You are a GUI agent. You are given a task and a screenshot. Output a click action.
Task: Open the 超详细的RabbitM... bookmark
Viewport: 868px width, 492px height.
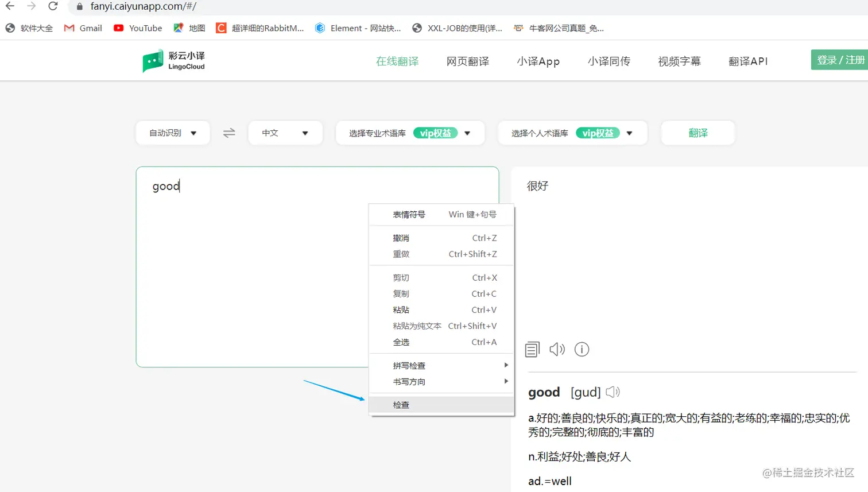pos(260,28)
